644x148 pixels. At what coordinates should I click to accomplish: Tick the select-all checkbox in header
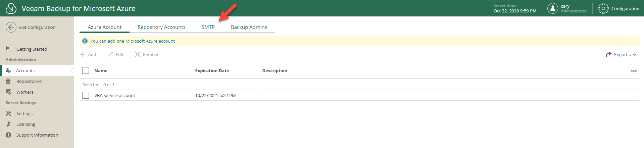pos(86,70)
